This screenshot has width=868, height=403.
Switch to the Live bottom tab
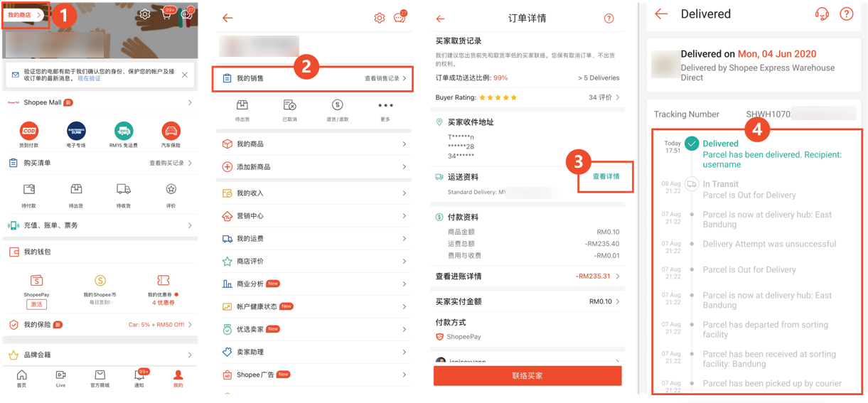tap(60, 379)
